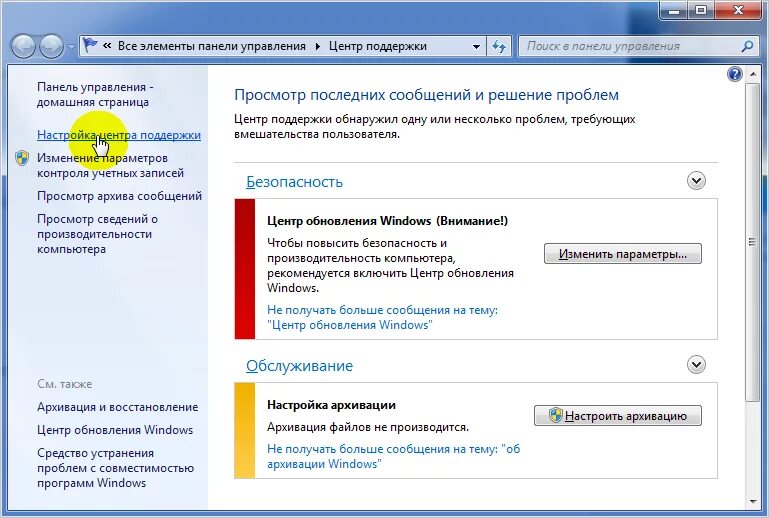The image size is (769, 518).
Task: Disable messages 'об архивации Windows'
Action: 393,456
